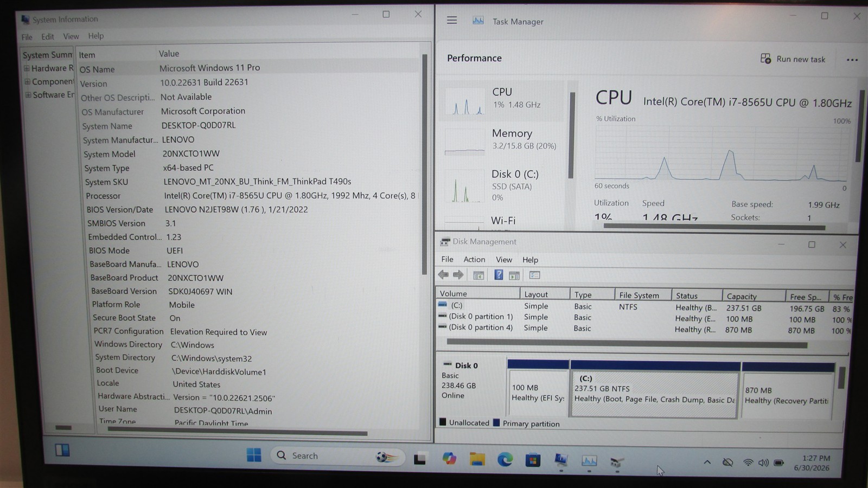This screenshot has height=488, width=868.
Task: Click Back arrow in Disk Management toolbar
Action: [443, 275]
